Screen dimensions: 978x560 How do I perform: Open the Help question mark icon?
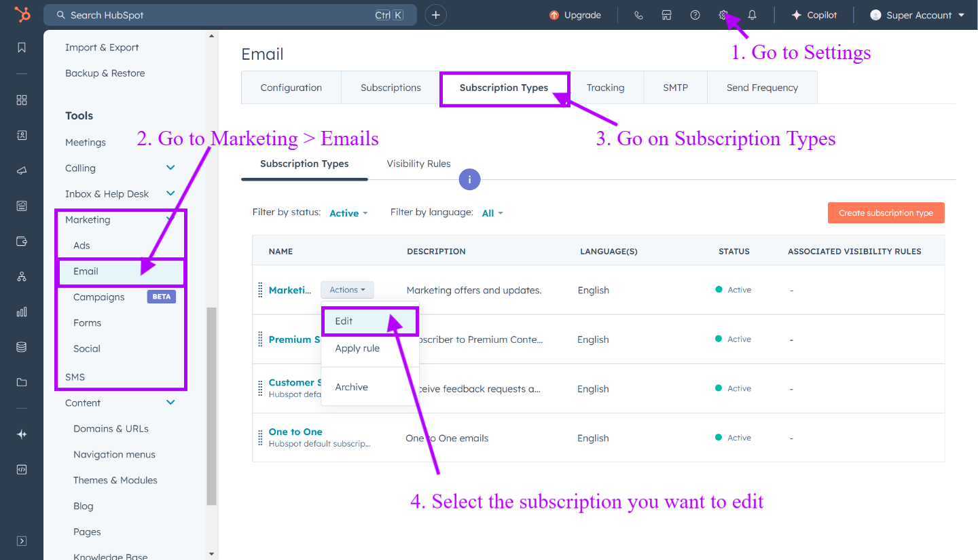click(x=695, y=15)
